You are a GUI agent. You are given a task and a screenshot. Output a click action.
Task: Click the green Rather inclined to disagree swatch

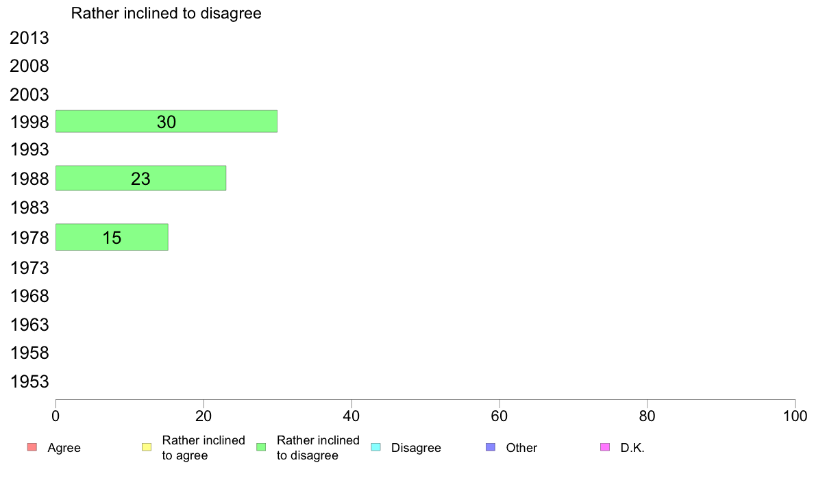(261, 448)
